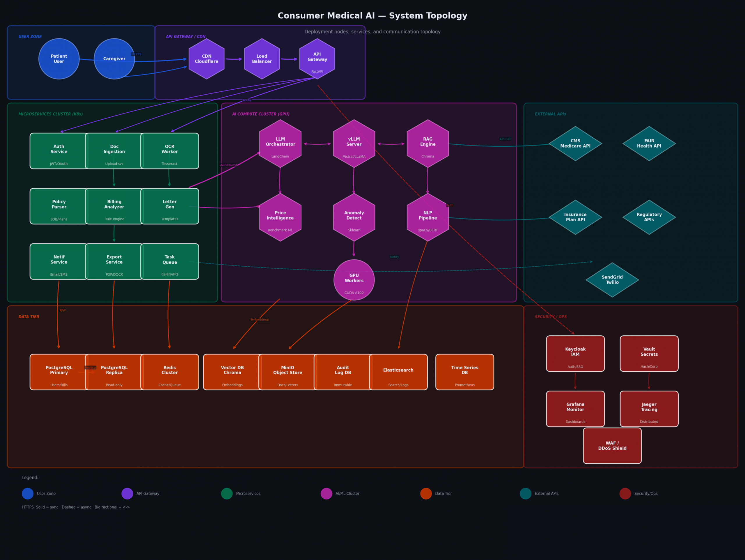The width and height of the screenshot is (745, 560).
Task: Click the Data Tier legend color dot
Action: click(426, 494)
